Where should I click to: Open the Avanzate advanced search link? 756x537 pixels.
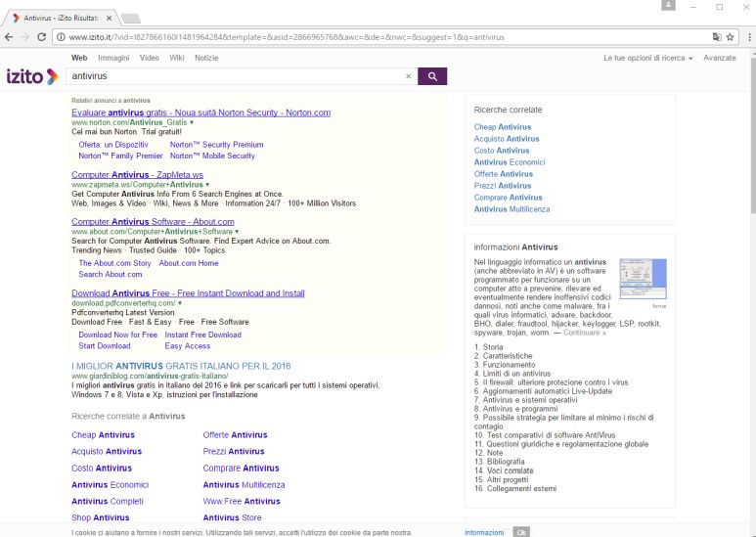[720, 58]
